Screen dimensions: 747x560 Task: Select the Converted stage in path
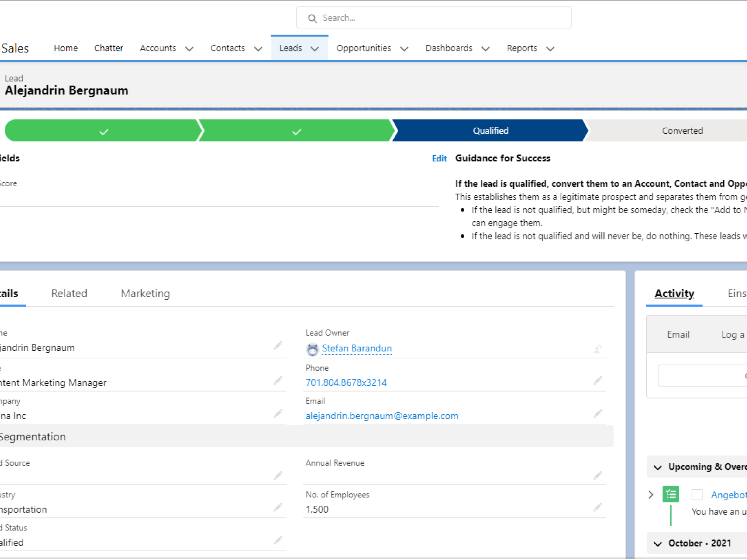(x=682, y=131)
